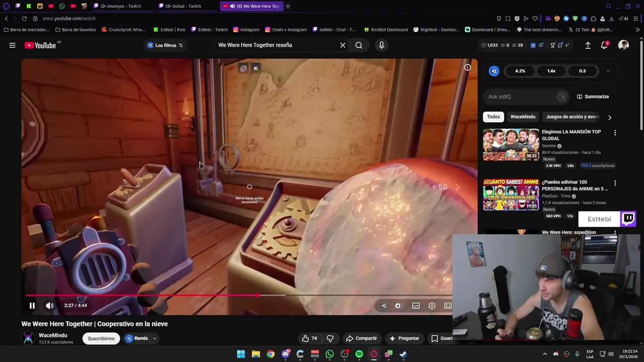Expand the Remix dropdown arrow
Image resolution: width=644 pixels, height=362 pixels.
pyautogui.click(x=154, y=338)
